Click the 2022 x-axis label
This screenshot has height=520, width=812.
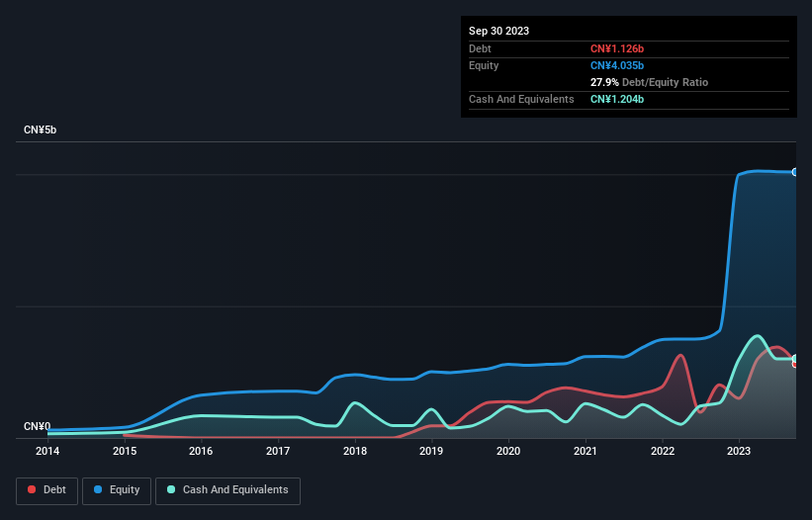663,451
